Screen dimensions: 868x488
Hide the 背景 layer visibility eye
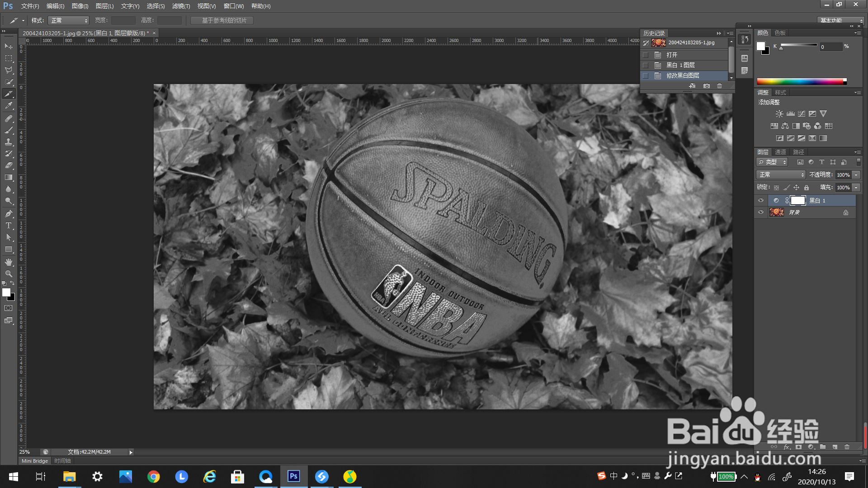pos(761,212)
